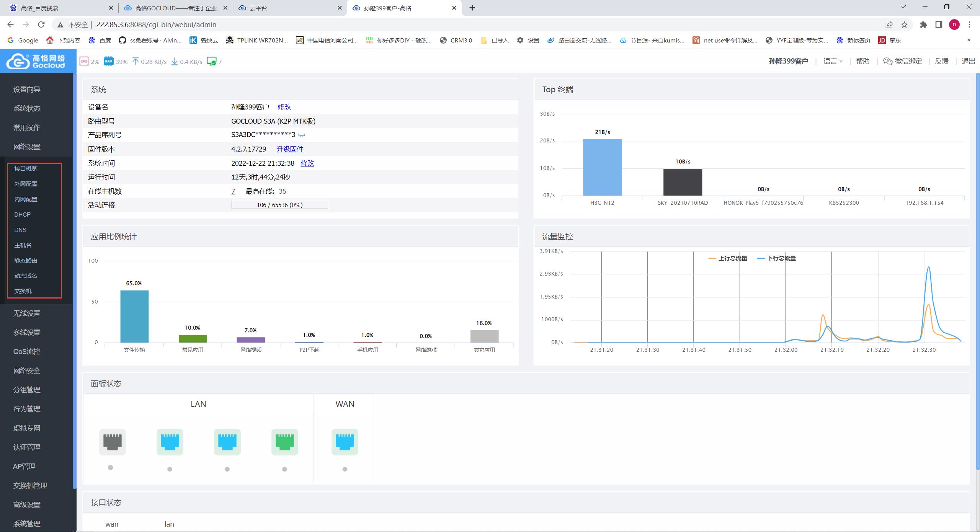The height and width of the screenshot is (532, 980).
Task: Open a new browser tab
Action: point(472,8)
